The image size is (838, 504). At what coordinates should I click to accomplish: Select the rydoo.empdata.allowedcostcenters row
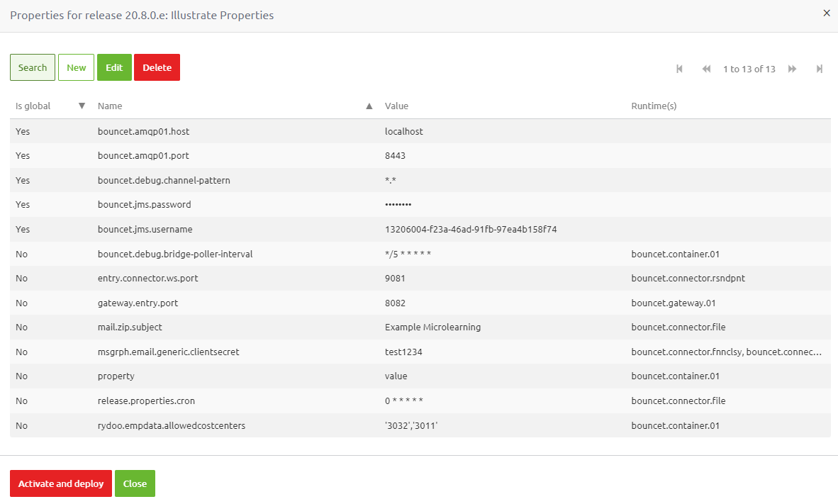[x=284, y=425]
